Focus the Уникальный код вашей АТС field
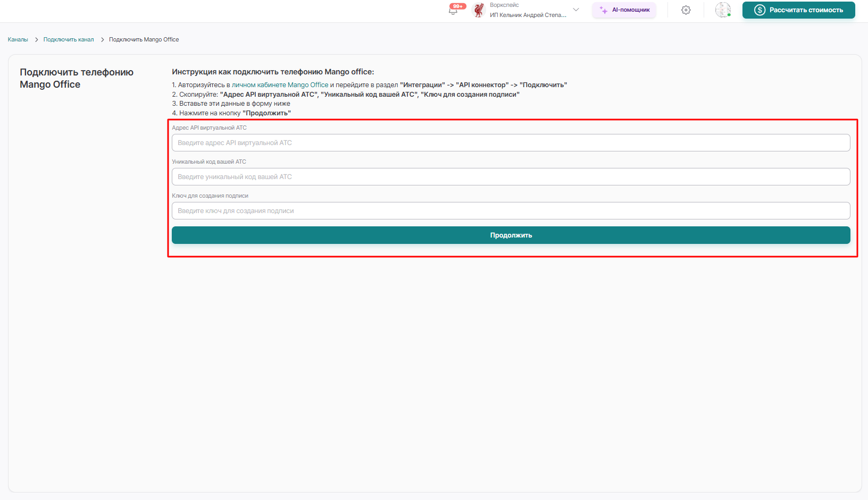This screenshot has height=500, width=868. [511, 177]
